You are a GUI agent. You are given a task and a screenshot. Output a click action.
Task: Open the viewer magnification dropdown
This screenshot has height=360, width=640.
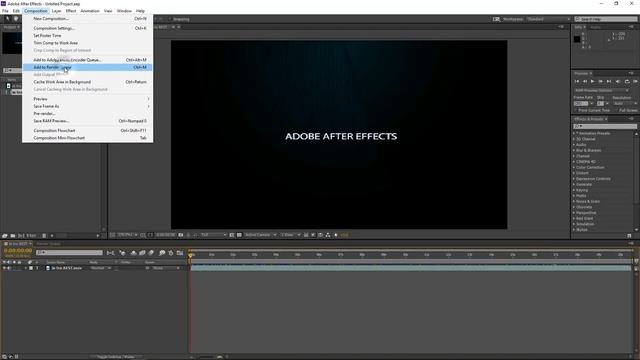(127, 235)
